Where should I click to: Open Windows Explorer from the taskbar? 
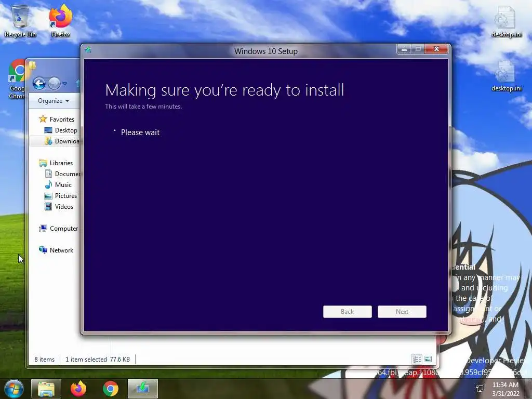[46, 389]
